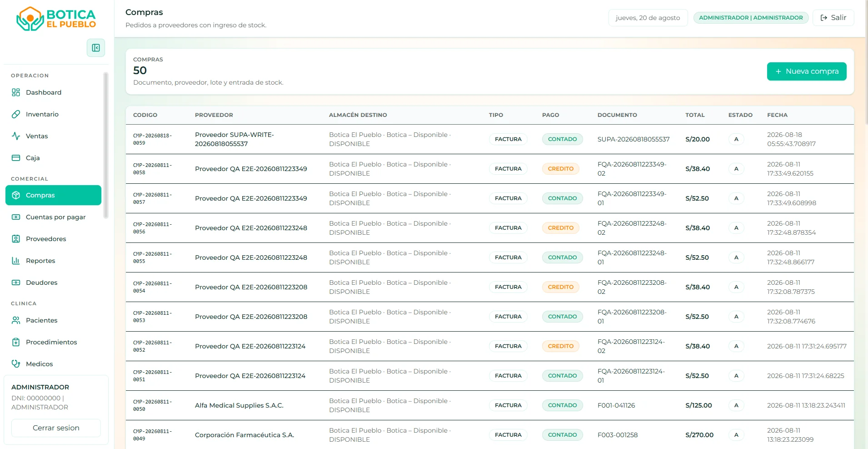This screenshot has width=868, height=449.
Task: Click the Ventas activity icon
Action: [16, 136]
